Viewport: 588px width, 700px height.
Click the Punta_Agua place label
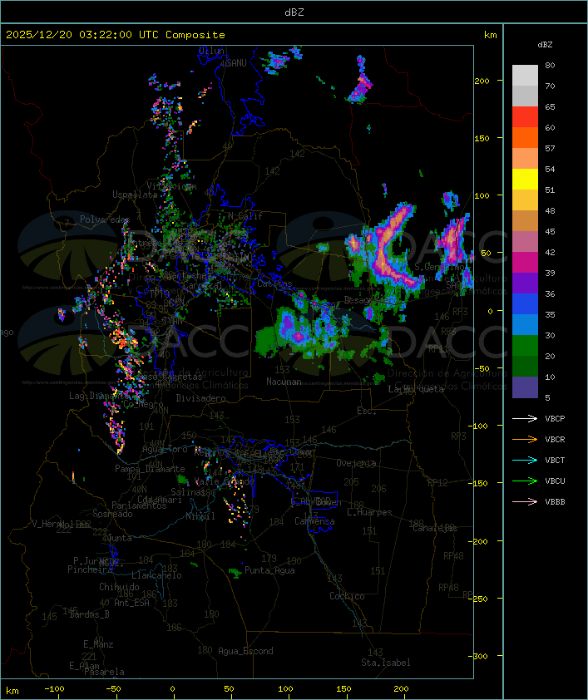[269, 570]
